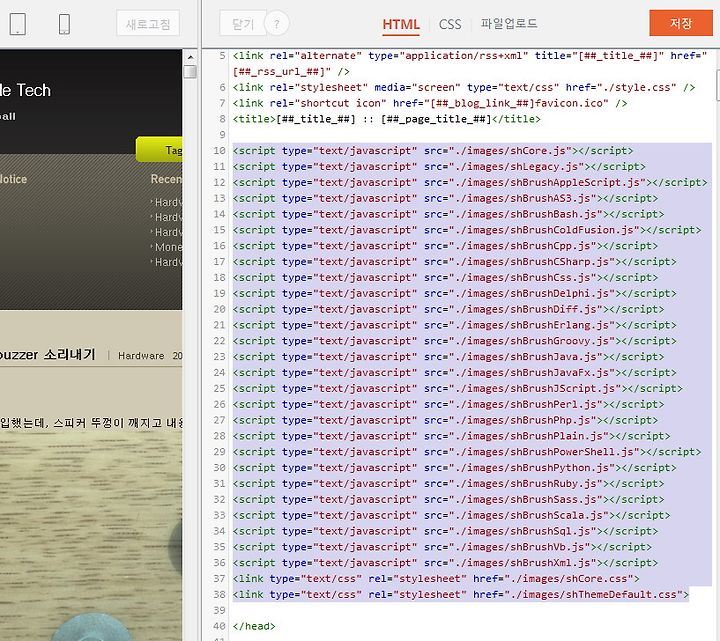This screenshot has height=641, width=720.
Task: Click line with shBrushBash.js
Action: [448, 214]
